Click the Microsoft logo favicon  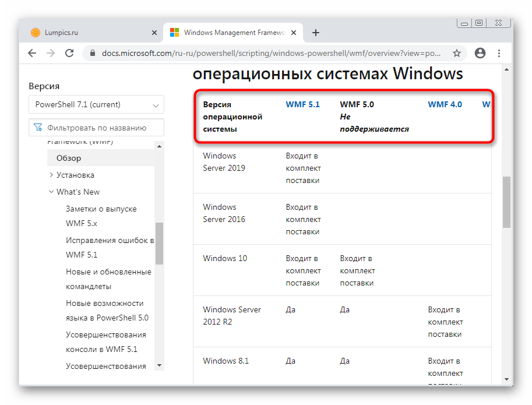coord(174,33)
